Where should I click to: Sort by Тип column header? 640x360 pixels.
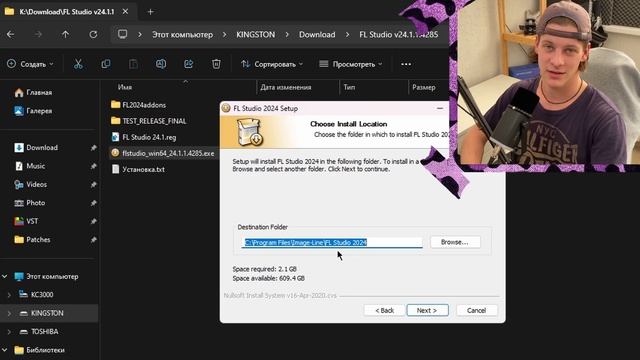349,87
